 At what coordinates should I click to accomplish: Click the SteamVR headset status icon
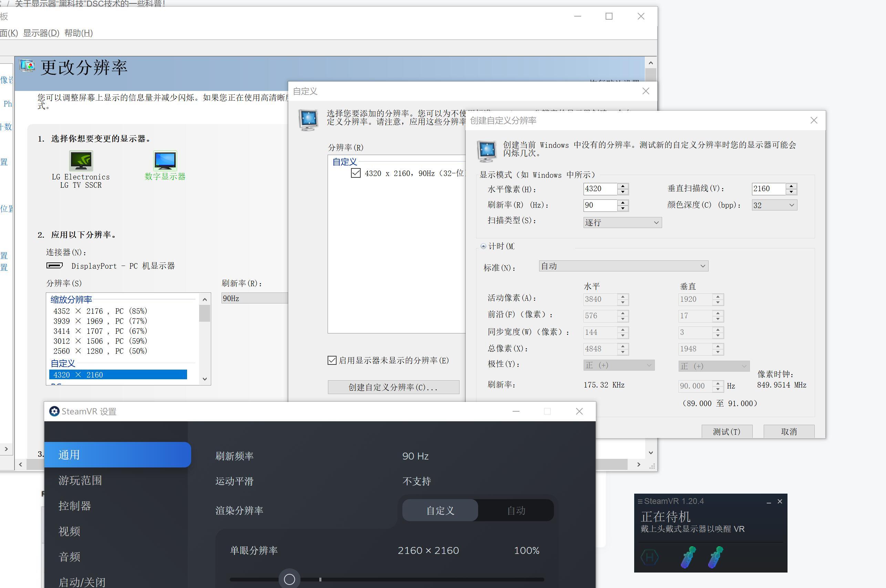click(x=650, y=557)
